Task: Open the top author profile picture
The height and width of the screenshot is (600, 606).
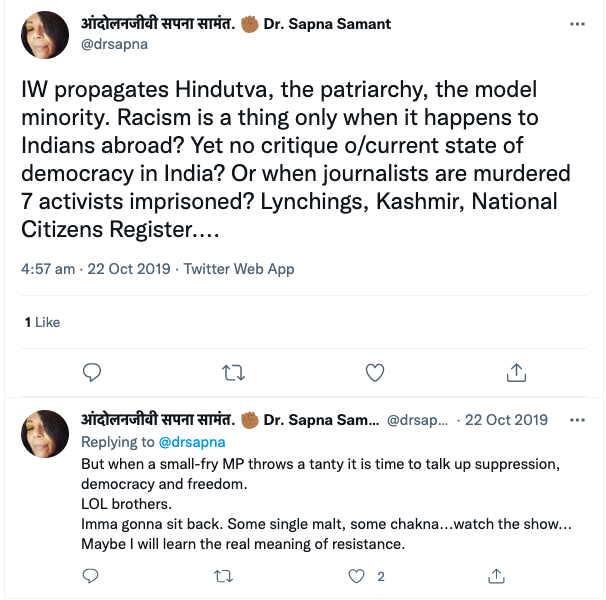Action: coord(45,33)
